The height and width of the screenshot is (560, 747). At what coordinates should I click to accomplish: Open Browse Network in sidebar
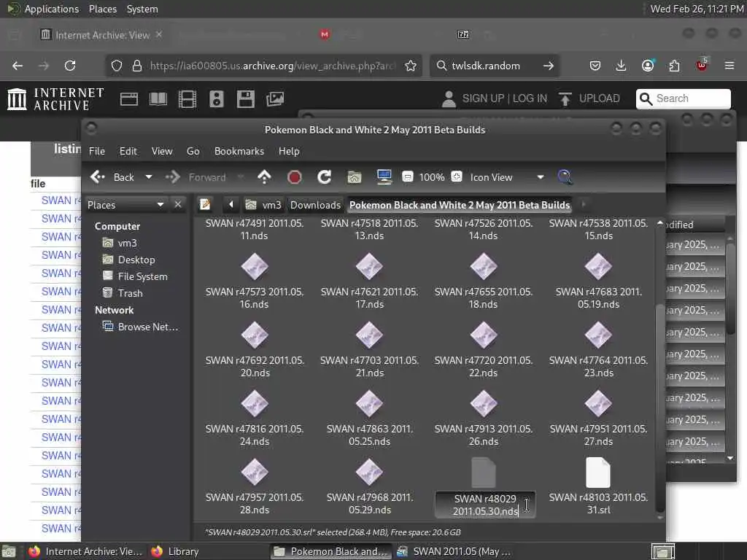tap(147, 327)
